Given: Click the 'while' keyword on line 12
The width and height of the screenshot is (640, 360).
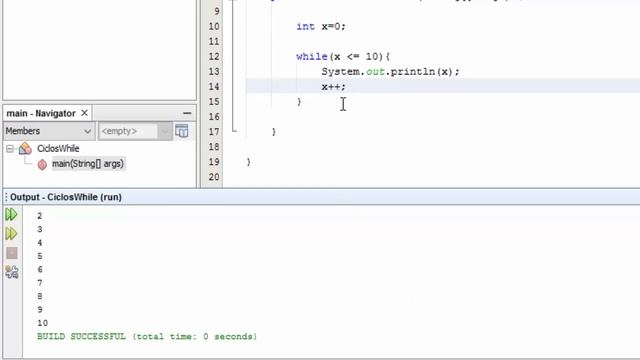Looking at the screenshot, I should point(312,56).
